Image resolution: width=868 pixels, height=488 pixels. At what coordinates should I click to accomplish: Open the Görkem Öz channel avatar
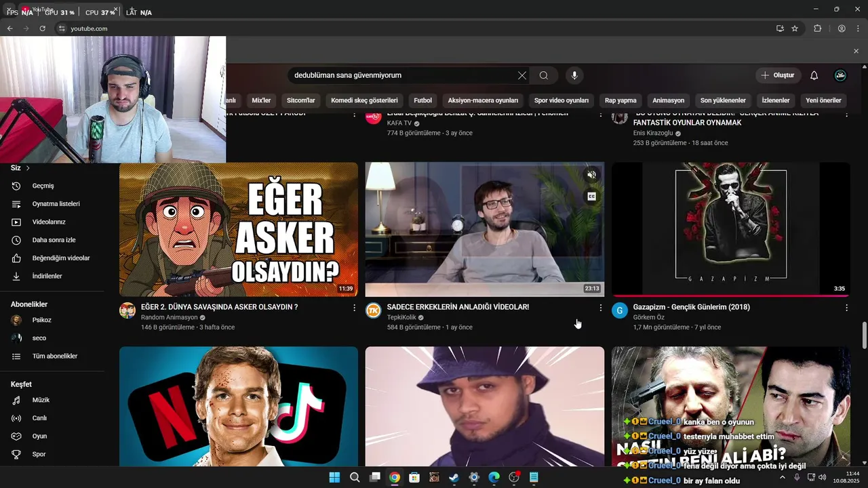pos(620,310)
